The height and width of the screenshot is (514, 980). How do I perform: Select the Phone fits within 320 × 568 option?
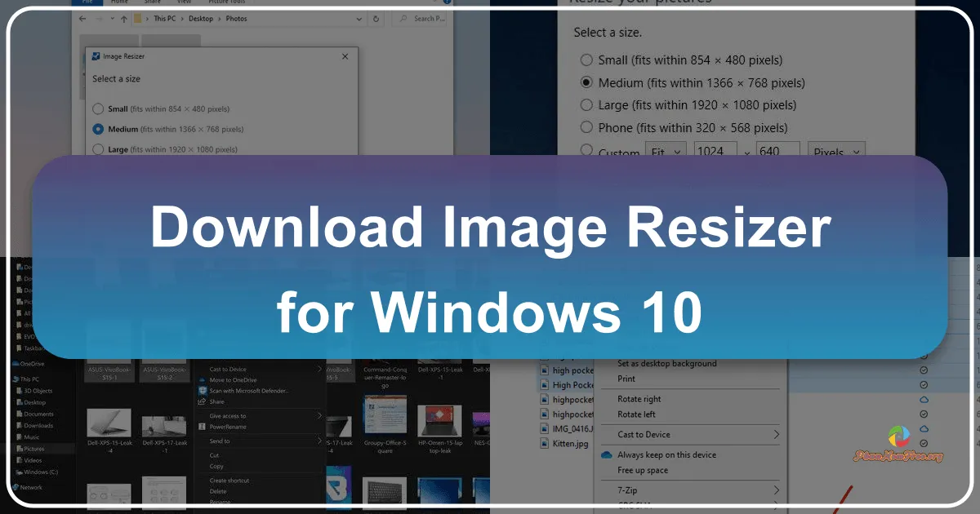(586, 127)
